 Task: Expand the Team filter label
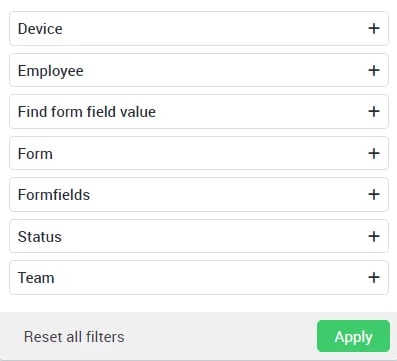36,278
